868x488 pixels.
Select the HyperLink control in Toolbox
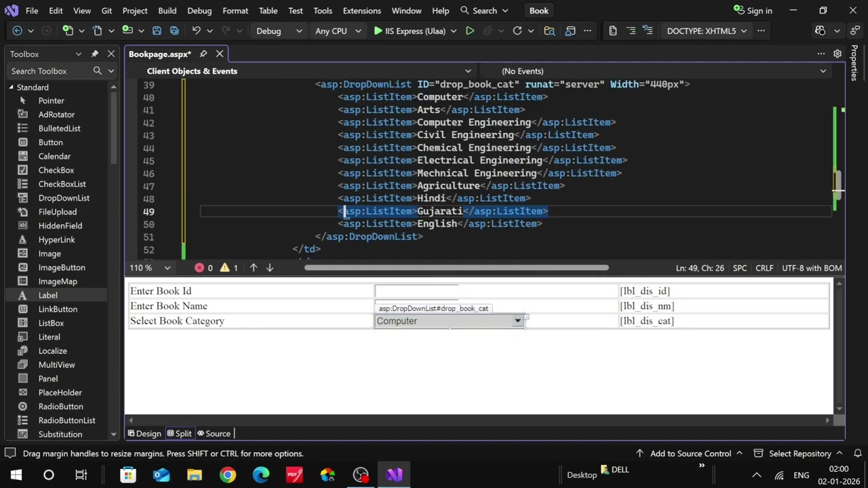(x=58, y=239)
